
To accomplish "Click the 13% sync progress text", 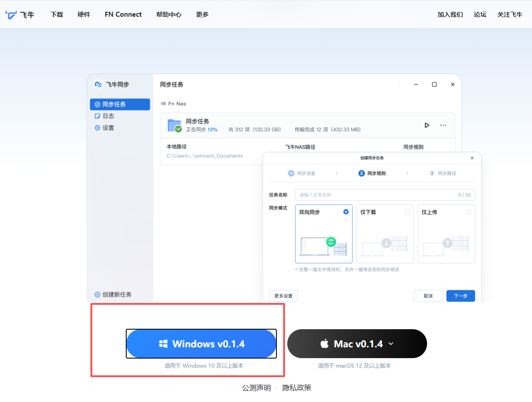I will (213, 130).
